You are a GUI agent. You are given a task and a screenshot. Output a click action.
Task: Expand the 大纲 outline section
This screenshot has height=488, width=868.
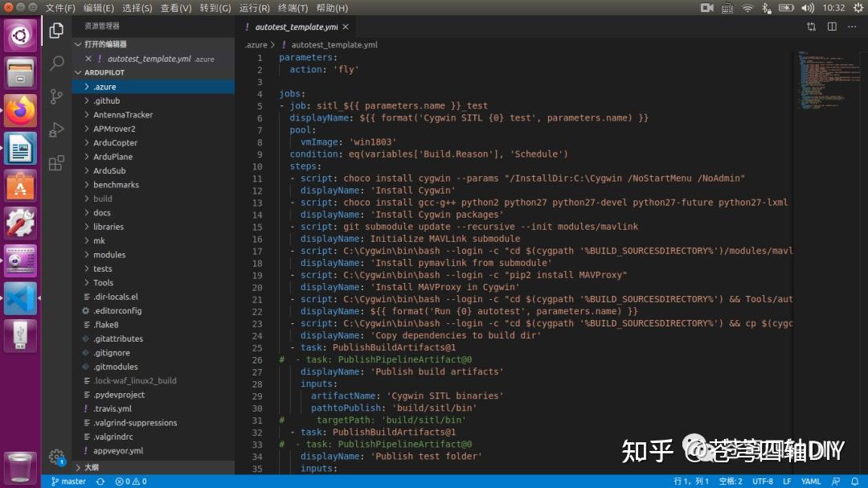[x=154, y=468]
